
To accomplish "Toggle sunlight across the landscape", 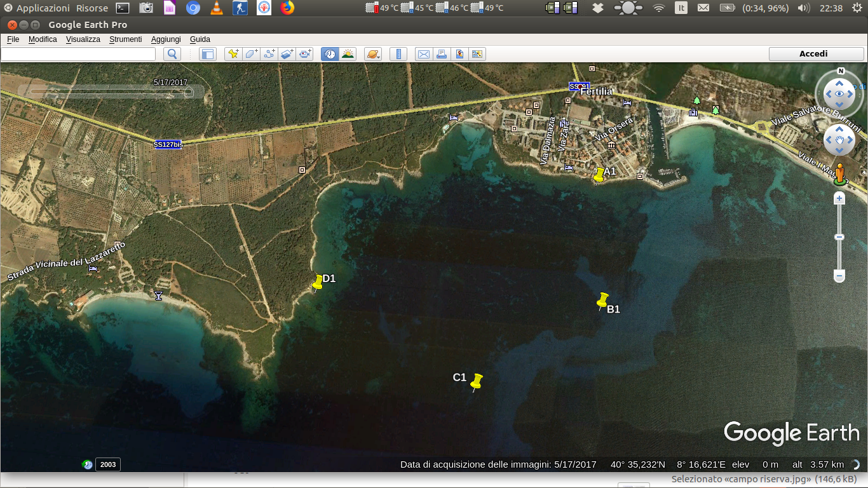I will coord(348,54).
